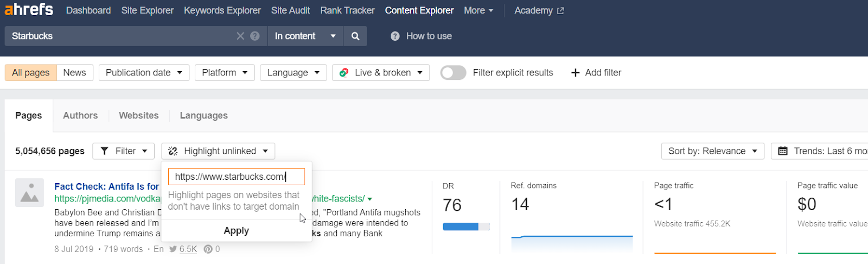Click the Ref. domains value 14
The width and height of the screenshot is (868, 264).
click(520, 204)
